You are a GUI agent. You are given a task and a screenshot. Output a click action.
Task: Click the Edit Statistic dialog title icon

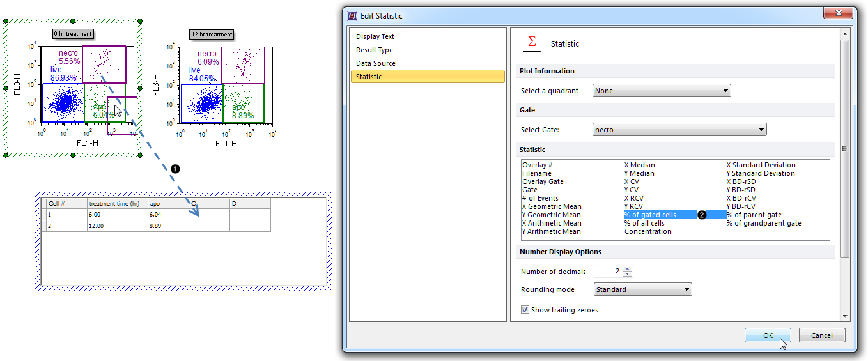click(352, 16)
